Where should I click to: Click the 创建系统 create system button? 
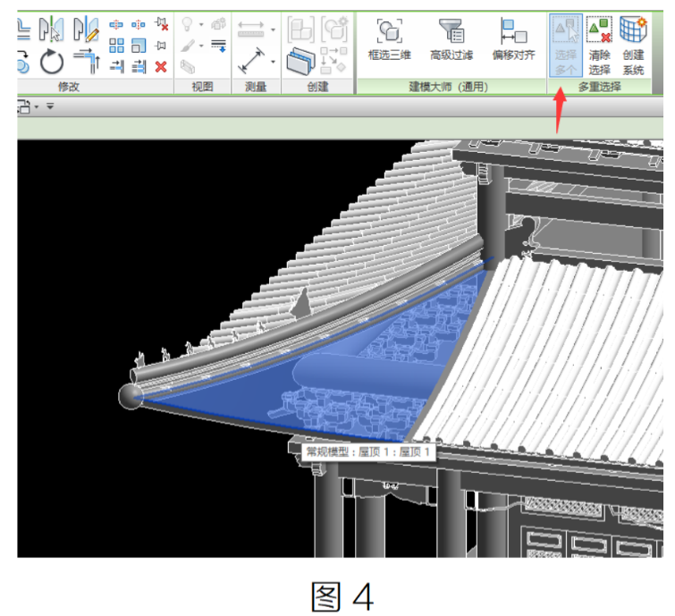[x=633, y=46]
